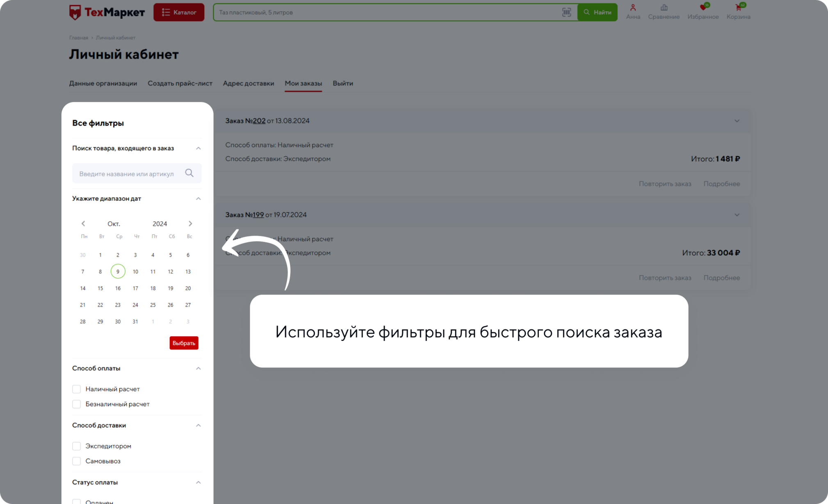Click Повторить заказ for order 202
Screen dimensions: 828x504
(665, 184)
